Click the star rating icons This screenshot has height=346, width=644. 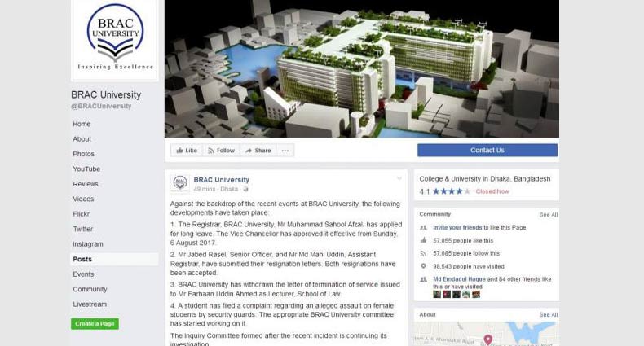pyautogui.click(x=452, y=191)
